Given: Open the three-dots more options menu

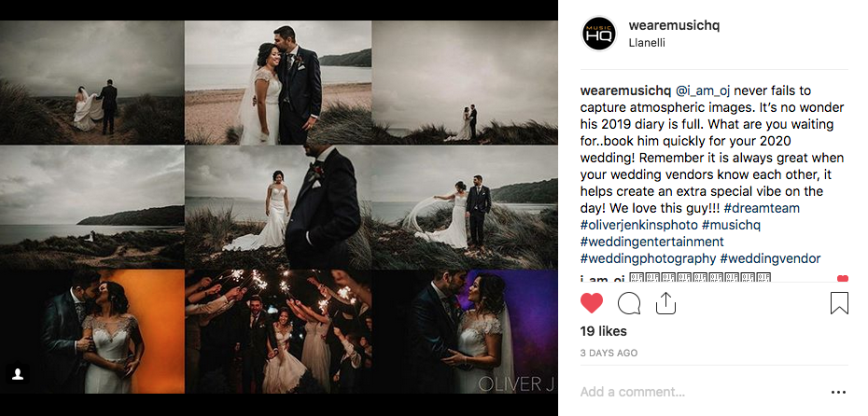Looking at the screenshot, I should (839, 393).
